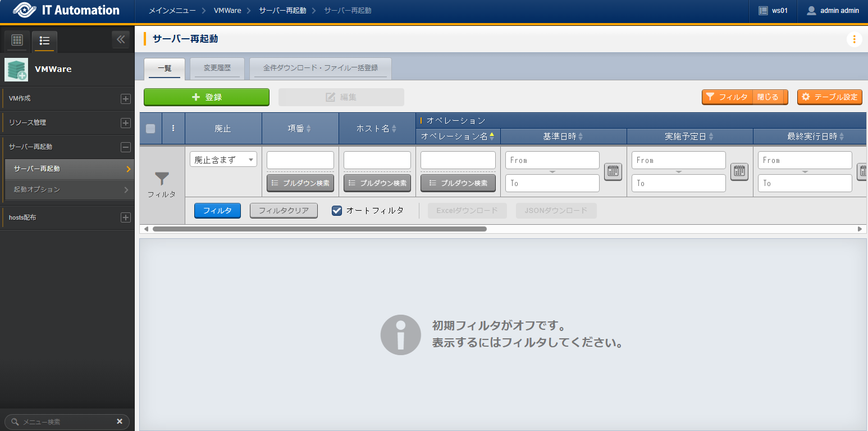Collapse the サーバー再起動 menu group
868x431 pixels.
[x=126, y=147]
